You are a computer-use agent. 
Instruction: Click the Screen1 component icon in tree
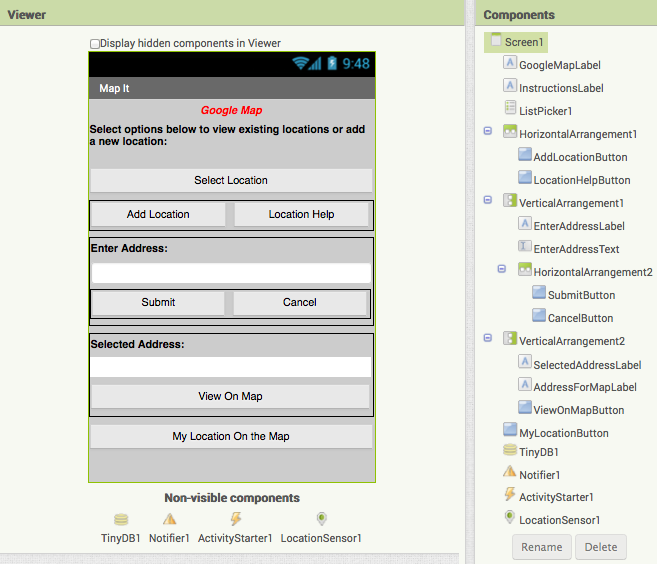point(496,40)
